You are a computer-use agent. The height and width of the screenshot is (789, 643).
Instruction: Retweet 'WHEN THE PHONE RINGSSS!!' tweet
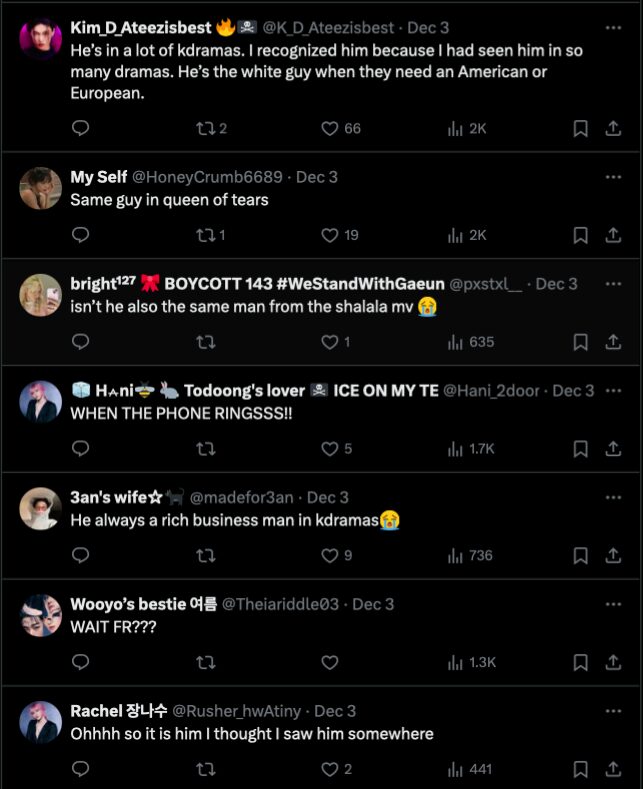tap(205, 449)
